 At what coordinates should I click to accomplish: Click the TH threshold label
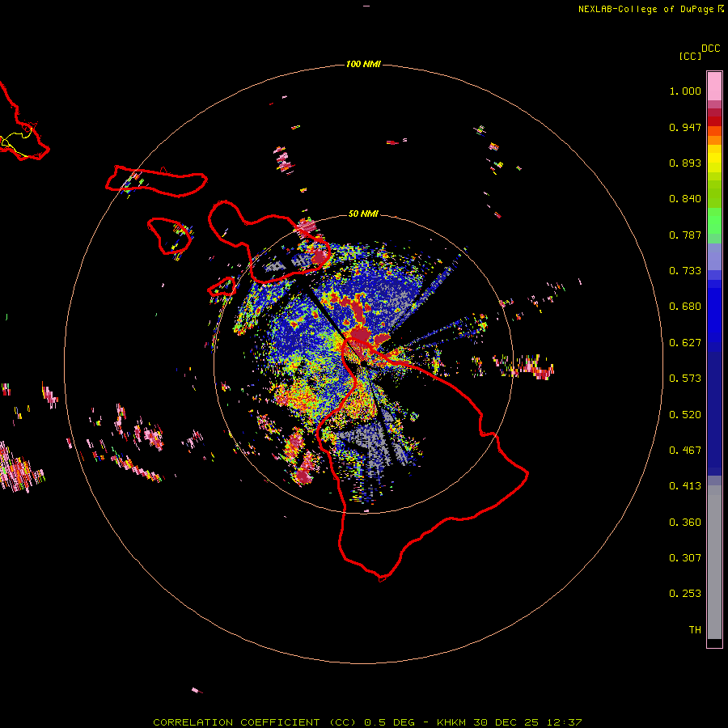click(x=695, y=630)
